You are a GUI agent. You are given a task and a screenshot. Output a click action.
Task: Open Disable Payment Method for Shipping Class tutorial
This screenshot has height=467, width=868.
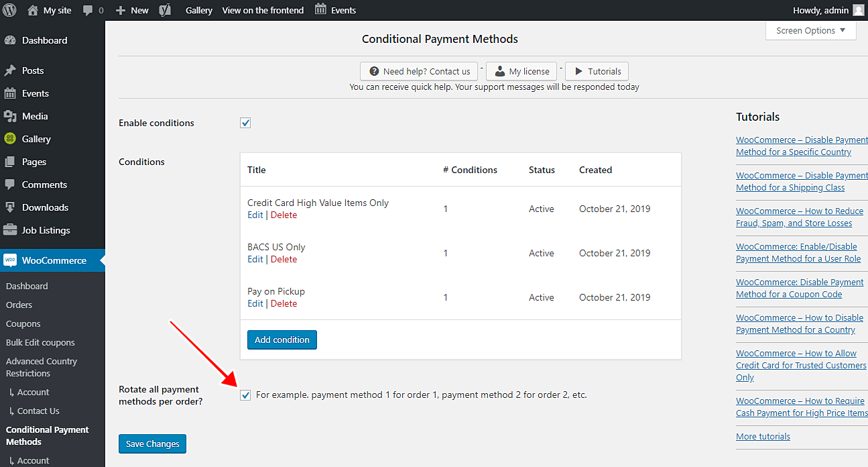coord(802,182)
